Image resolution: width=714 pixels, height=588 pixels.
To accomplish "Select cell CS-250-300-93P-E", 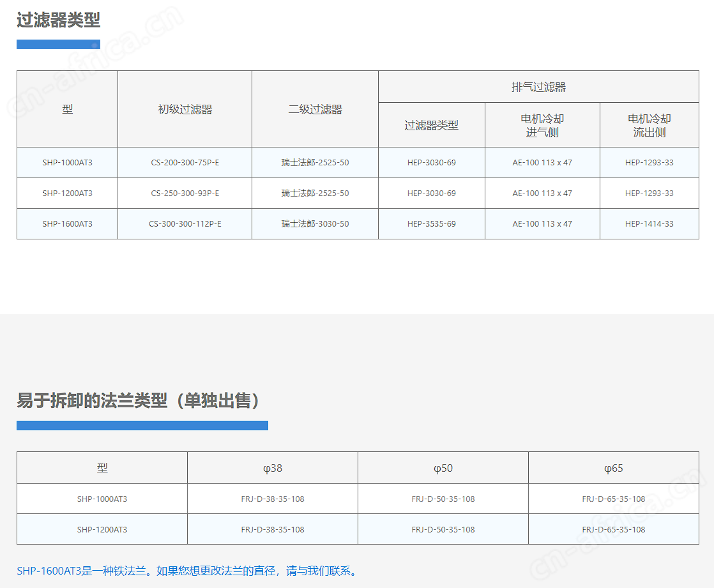I will click(185, 193).
